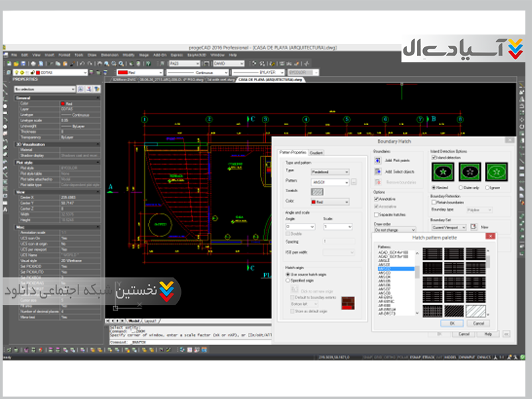The width and height of the screenshot is (532, 399).
Task: Click the pattern browse ellipsis button
Action: click(x=354, y=182)
